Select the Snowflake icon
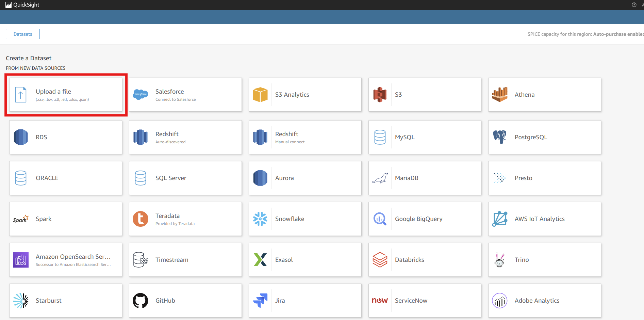Viewport: 644px width, 320px height. (260, 219)
